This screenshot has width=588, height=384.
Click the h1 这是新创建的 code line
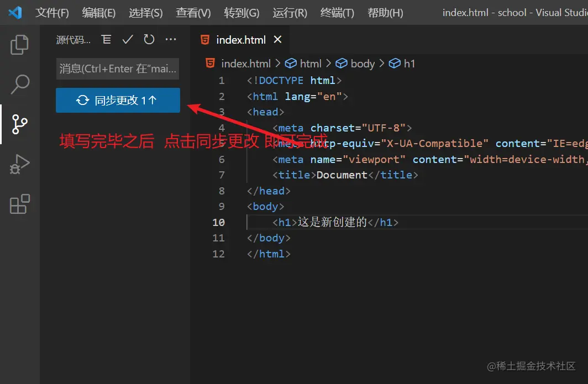click(335, 222)
